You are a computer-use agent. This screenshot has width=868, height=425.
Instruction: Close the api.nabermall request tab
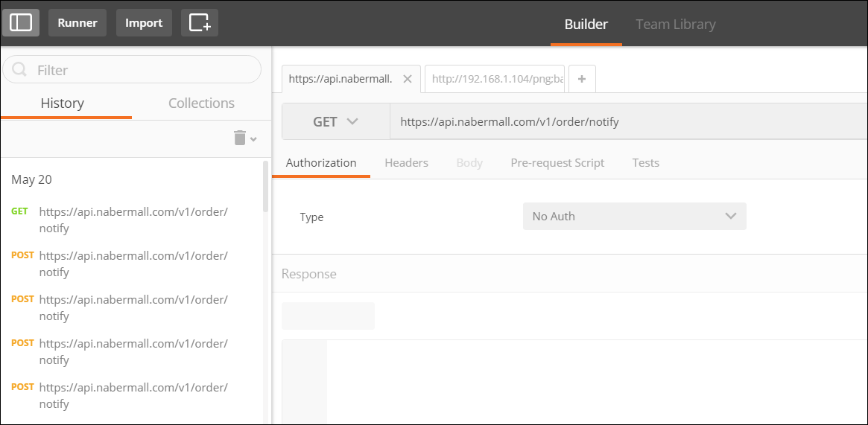pyautogui.click(x=408, y=79)
